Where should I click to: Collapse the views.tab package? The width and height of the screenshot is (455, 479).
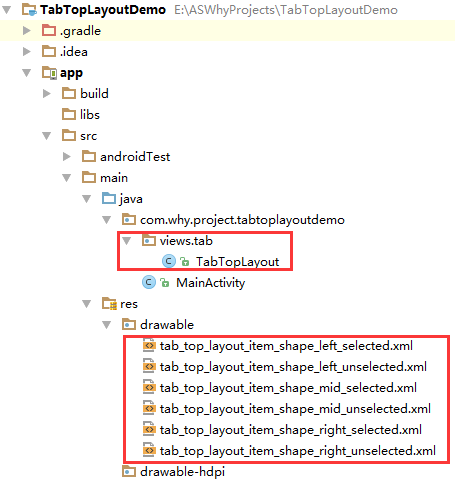[127, 241]
